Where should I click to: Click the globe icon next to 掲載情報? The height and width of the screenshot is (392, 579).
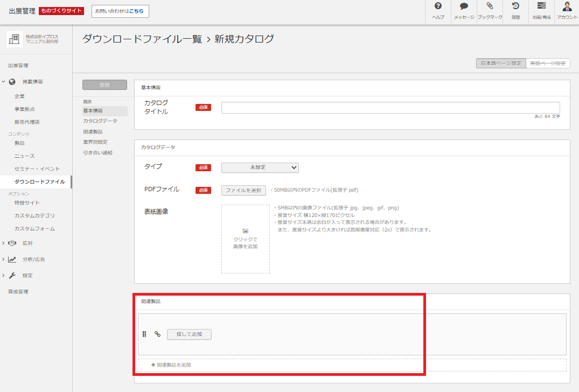[12, 81]
